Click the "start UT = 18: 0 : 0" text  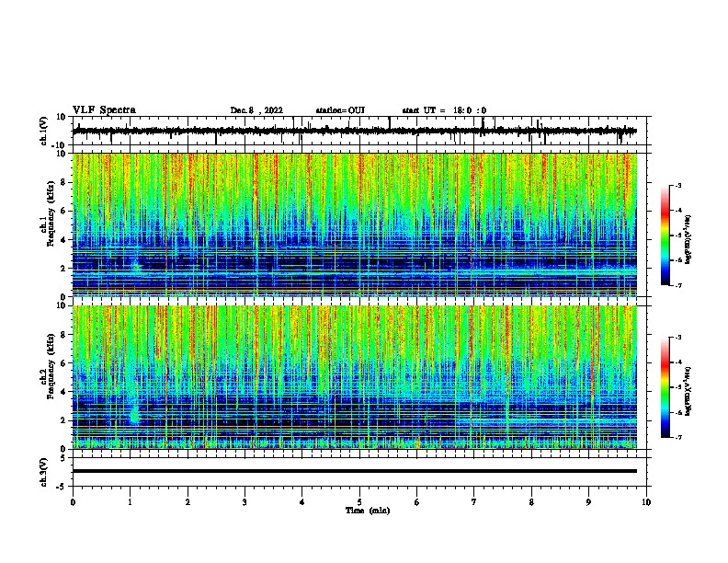[444, 110]
